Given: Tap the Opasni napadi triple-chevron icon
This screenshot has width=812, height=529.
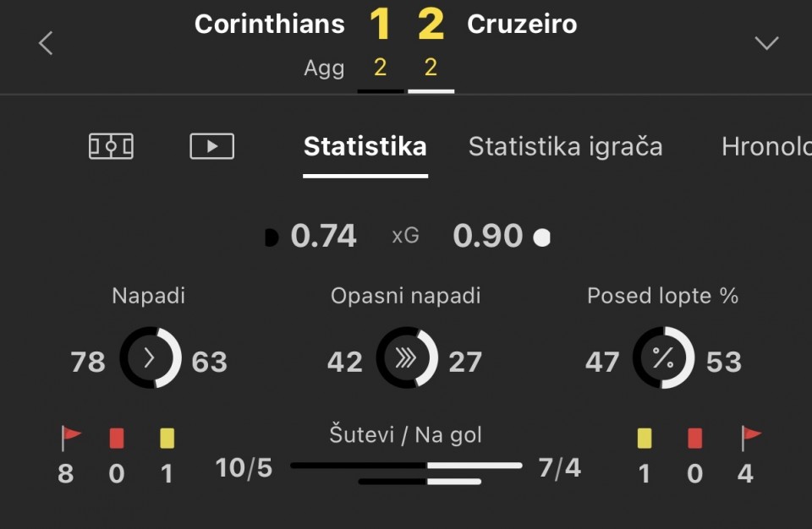Looking at the screenshot, I should pyautogui.click(x=407, y=358).
